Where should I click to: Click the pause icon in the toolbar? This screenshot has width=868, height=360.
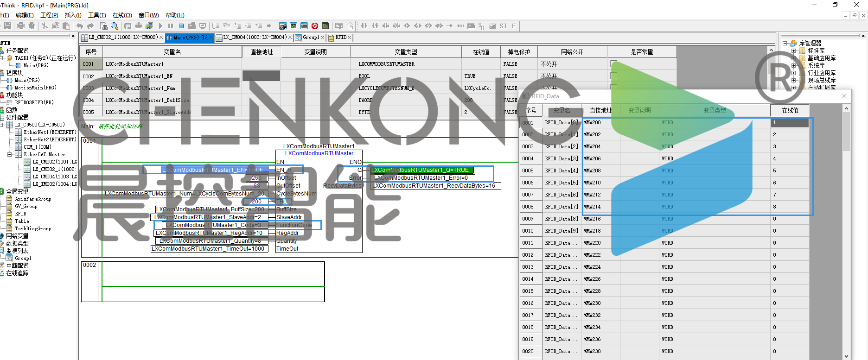coord(171,26)
